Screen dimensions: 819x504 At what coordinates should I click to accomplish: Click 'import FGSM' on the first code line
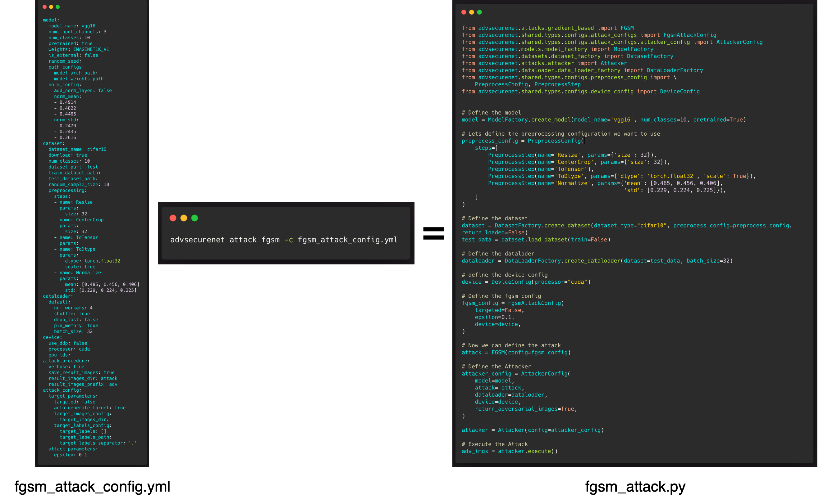(615, 28)
